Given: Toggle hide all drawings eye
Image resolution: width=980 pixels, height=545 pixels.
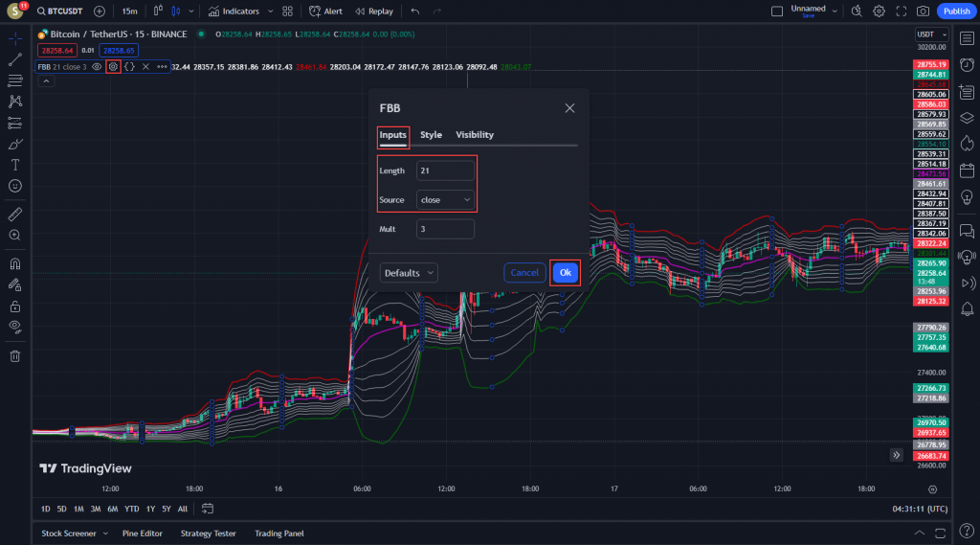Looking at the screenshot, I should [x=15, y=327].
